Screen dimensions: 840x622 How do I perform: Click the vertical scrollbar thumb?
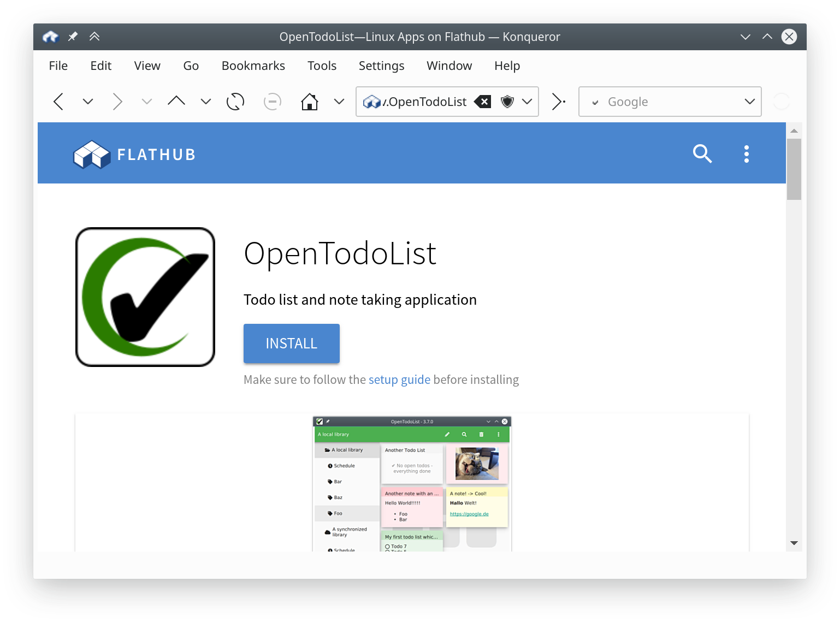click(x=794, y=169)
